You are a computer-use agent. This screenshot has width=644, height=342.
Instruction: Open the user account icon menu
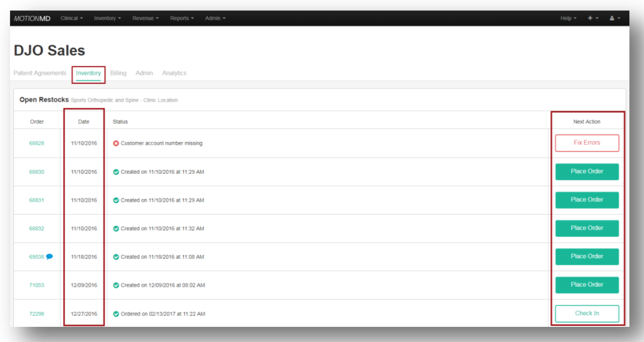(x=614, y=18)
